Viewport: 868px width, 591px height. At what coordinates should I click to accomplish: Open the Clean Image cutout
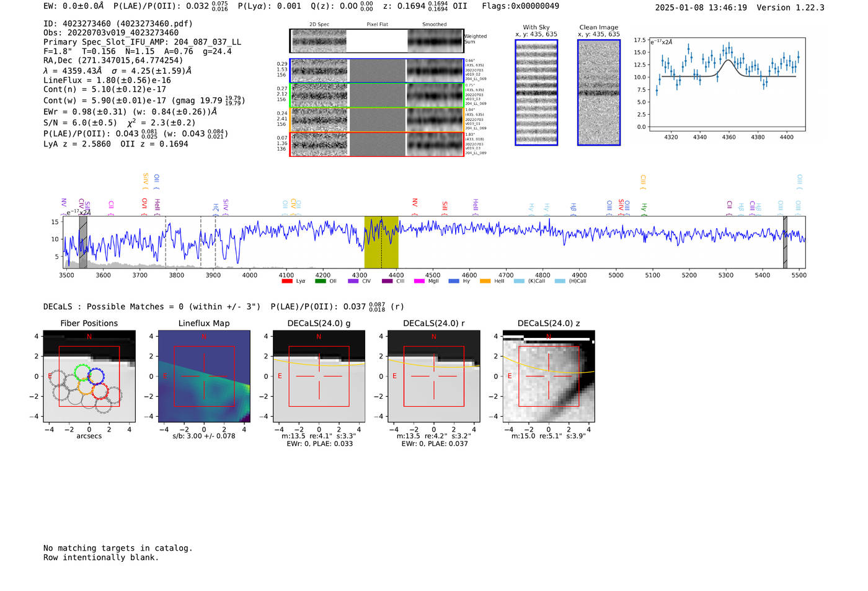(x=599, y=92)
